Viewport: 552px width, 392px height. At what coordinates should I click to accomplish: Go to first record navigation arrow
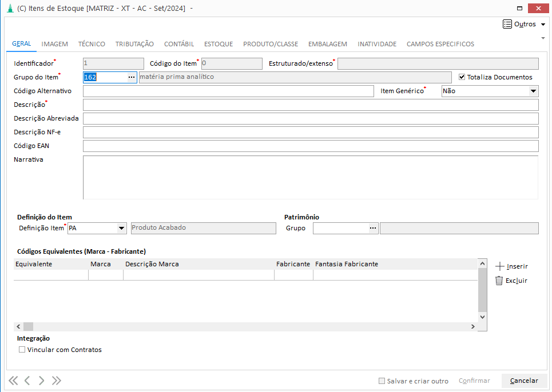coord(13,381)
